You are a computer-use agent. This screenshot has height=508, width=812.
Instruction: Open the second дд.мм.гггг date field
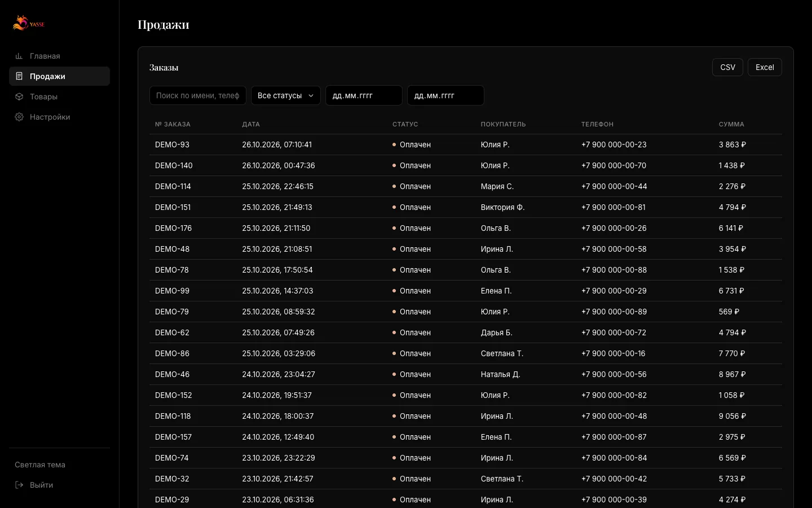tap(445, 95)
